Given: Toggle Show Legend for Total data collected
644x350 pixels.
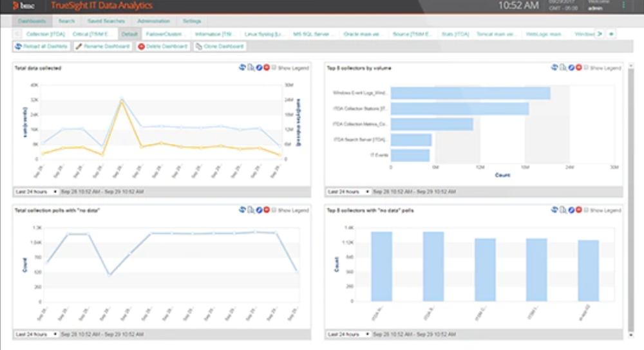Looking at the screenshot, I should point(274,68).
